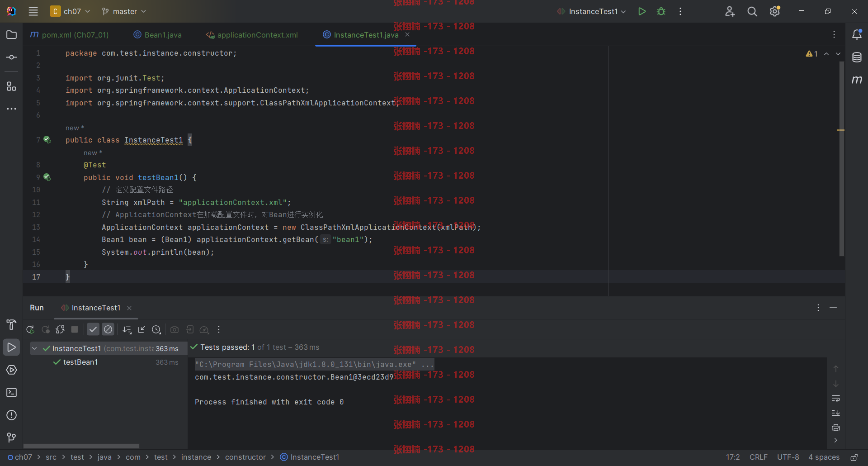Open IDE settings gear
868x466 pixels.
(x=775, y=11)
